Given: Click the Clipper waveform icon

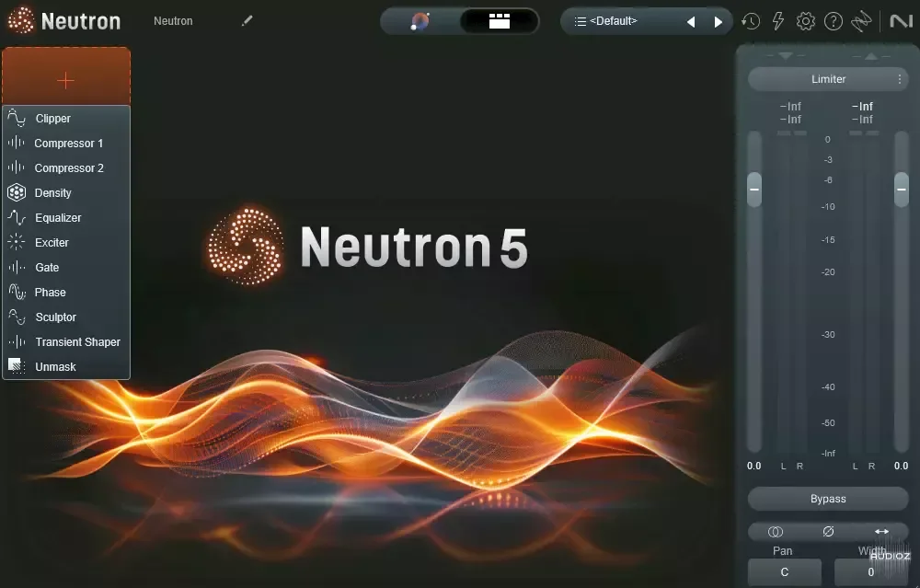Looking at the screenshot, I should coord(17,118).
